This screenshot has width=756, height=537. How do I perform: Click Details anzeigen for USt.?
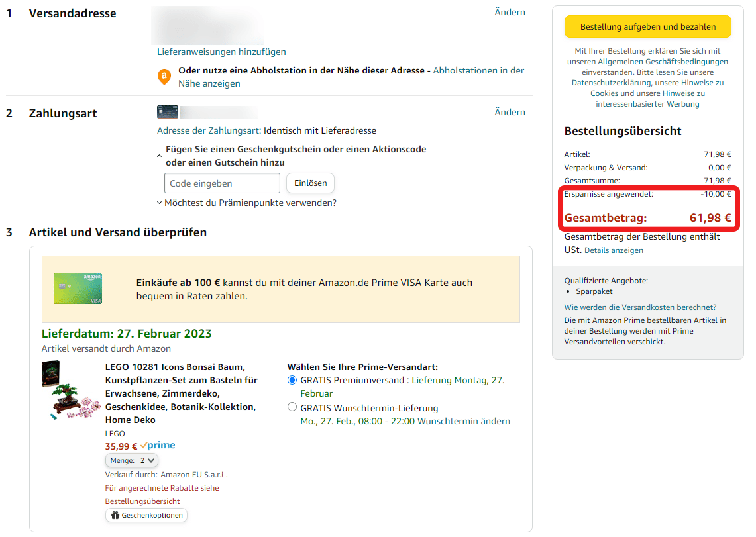(x=614, y=250)
